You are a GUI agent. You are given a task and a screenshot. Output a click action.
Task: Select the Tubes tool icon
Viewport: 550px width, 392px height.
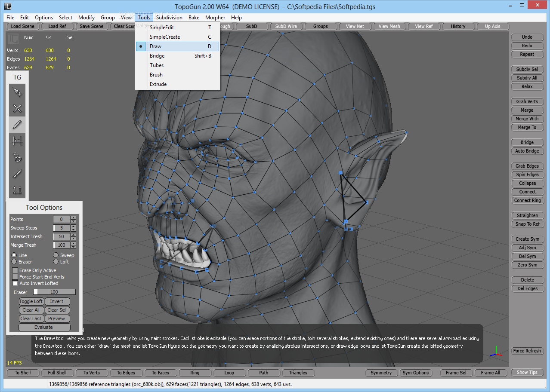click(17, 157)
